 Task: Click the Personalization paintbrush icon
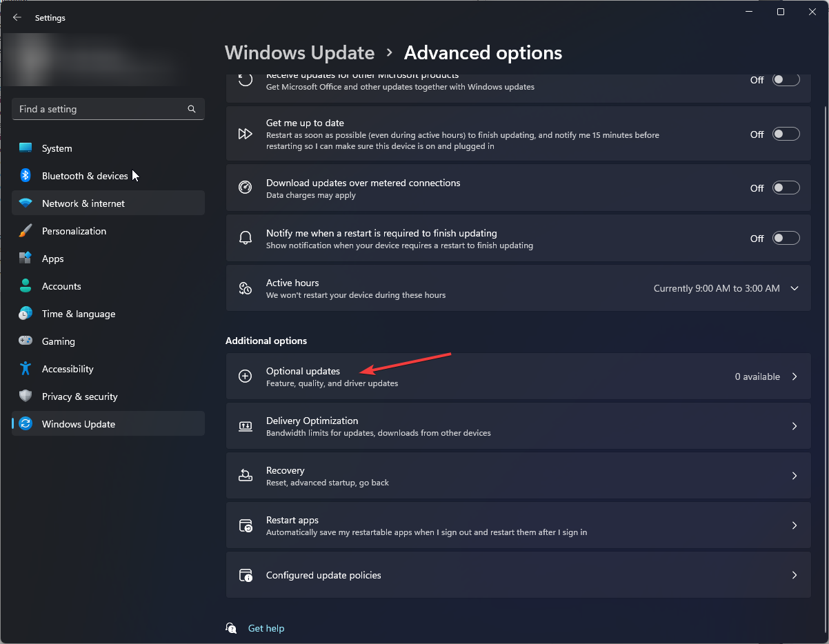[26, 231]
